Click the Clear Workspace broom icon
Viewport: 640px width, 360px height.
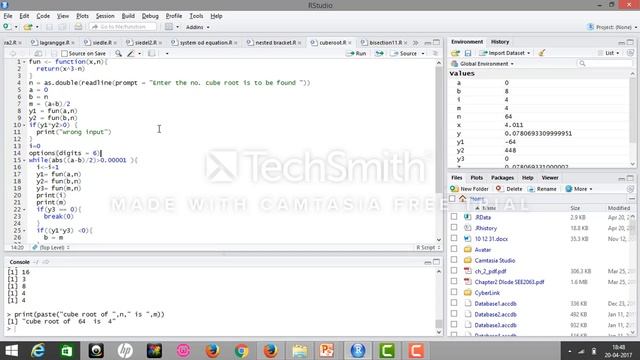pyautogui.click(x=542, y=53)
